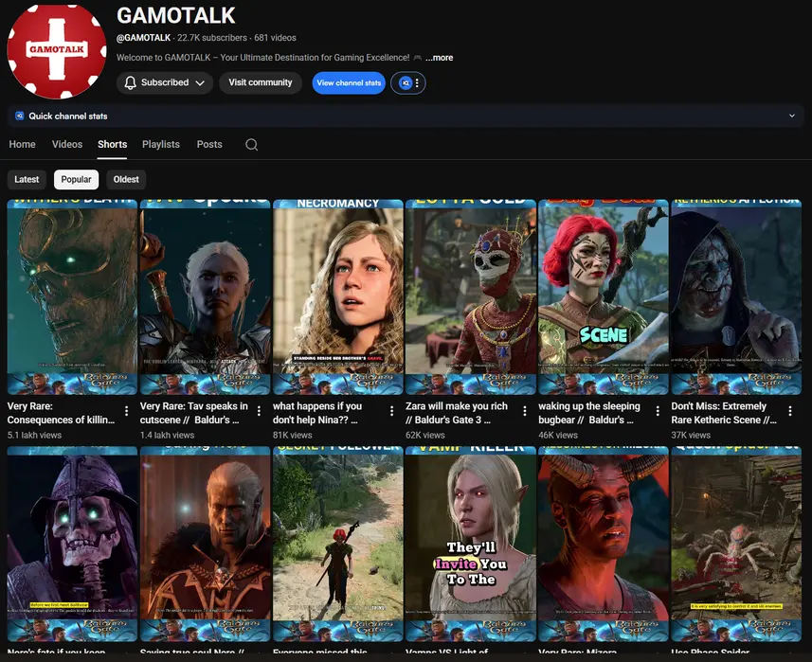The height and width of the screenshot is (662, 812).
Task: Open 'Very Rare: Tav speaks in cutscene' title
Action: [x=193, y=413]
